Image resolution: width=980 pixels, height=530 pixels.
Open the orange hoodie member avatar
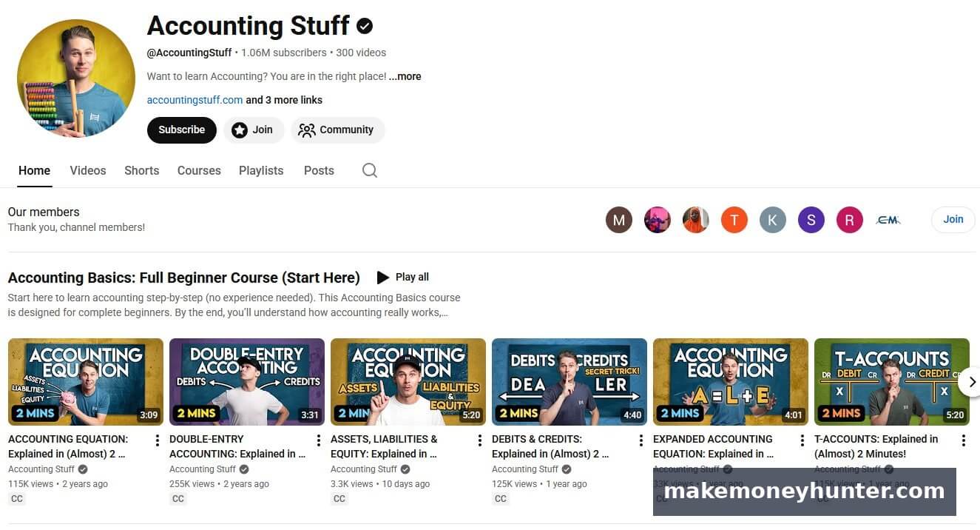(696, 220)
